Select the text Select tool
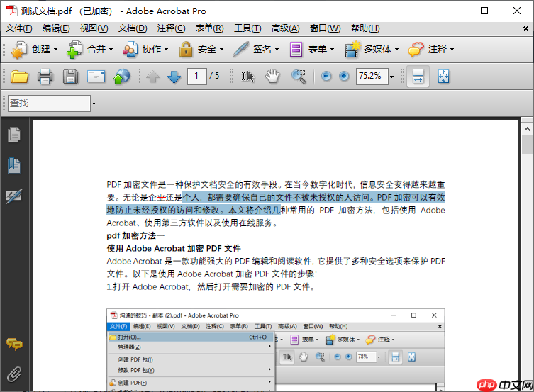This screenshot has width=534, height=392. pos(247,77)
